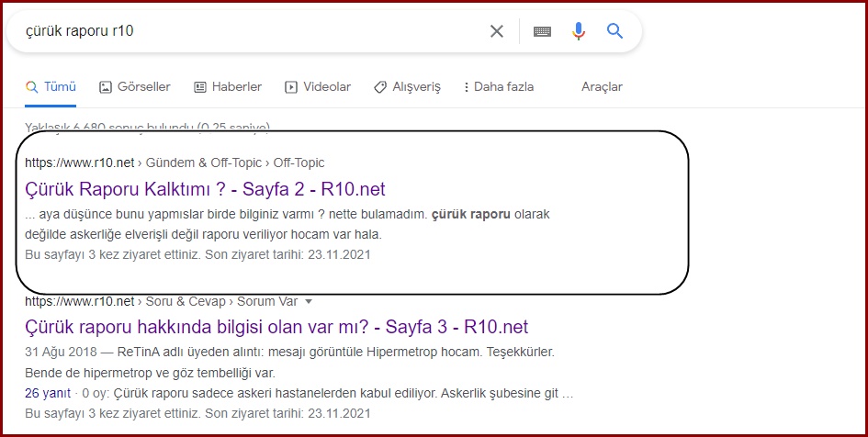Start voice search with microphone icon
The height and width of the screenshot is (437, 868).
[579, 31]
